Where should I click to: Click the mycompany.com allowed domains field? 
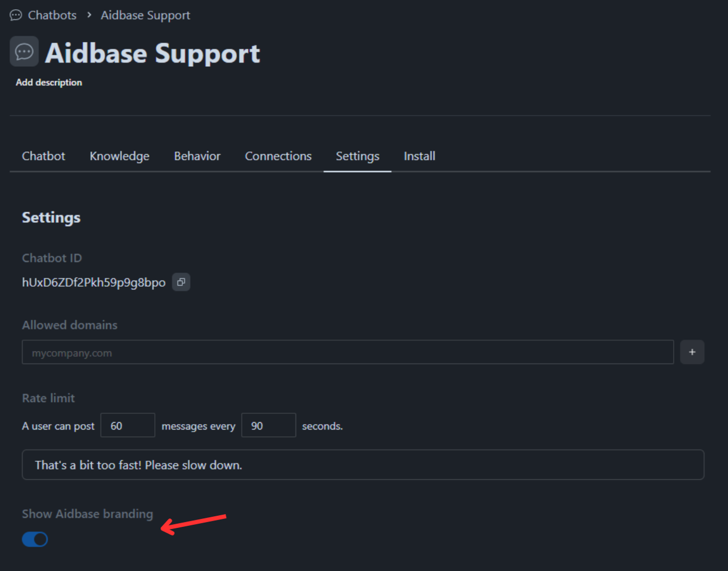point(347,352)
